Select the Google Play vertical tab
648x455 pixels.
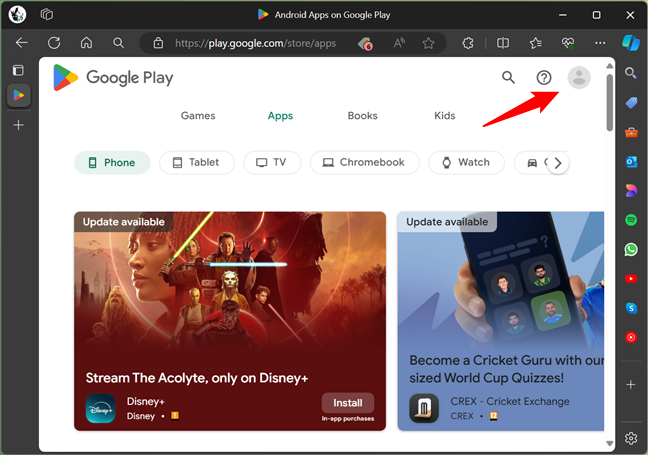coord(19,95)
